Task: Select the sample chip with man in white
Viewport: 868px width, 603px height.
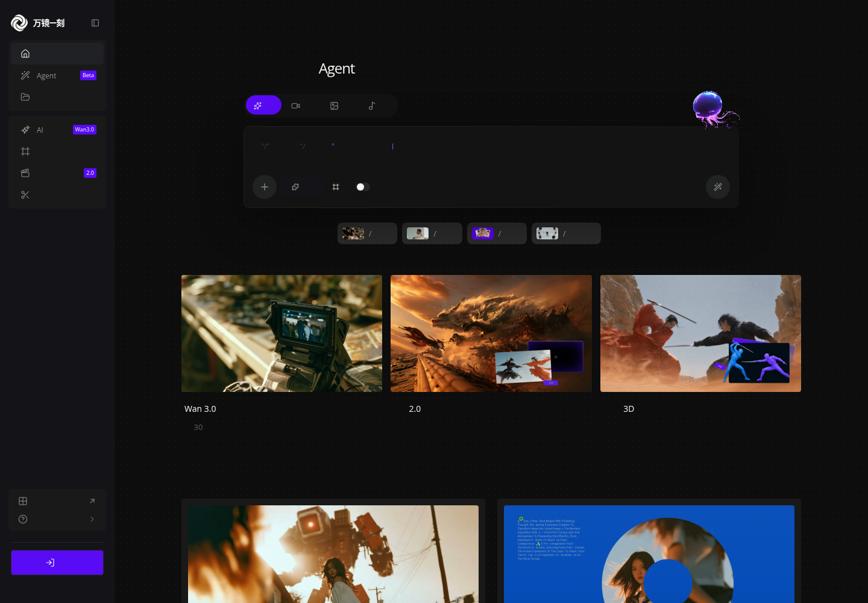Action: [x=432, y=233]
